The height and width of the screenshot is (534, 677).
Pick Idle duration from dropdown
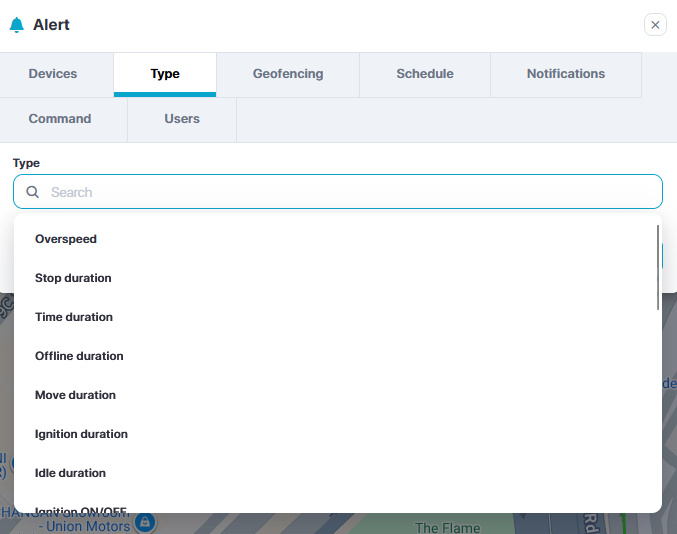[70, 473]
